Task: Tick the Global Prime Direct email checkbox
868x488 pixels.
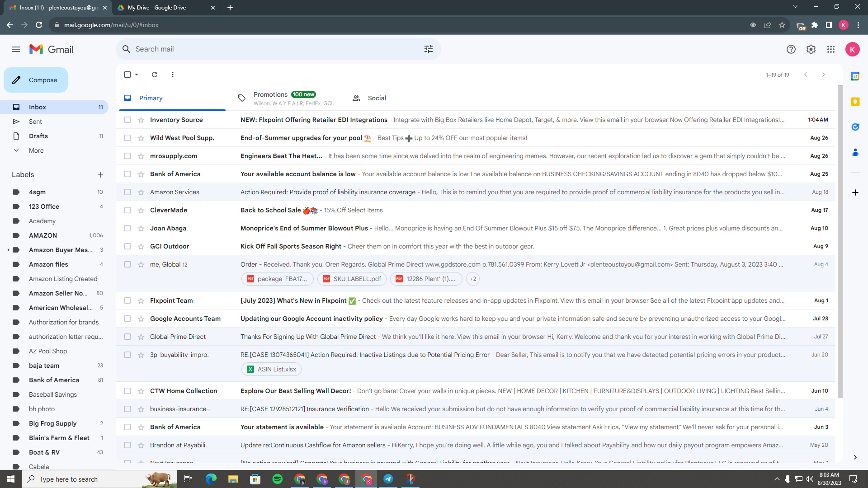Action: click(127, 337)
